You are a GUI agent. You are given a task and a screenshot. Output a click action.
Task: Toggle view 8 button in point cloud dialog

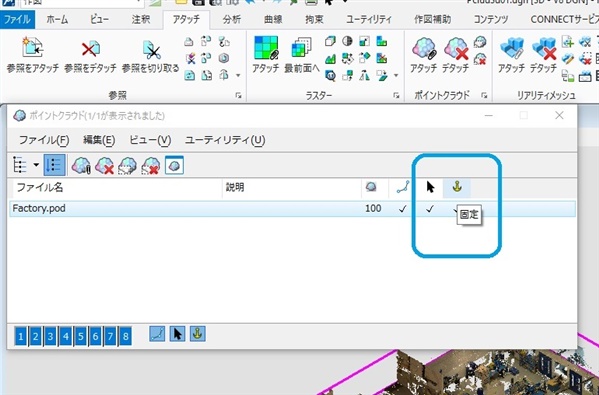(125, 337)
